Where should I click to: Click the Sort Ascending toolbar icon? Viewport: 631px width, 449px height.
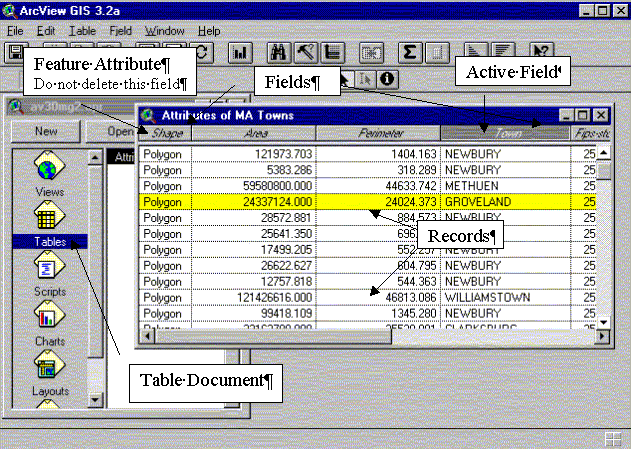476,50
